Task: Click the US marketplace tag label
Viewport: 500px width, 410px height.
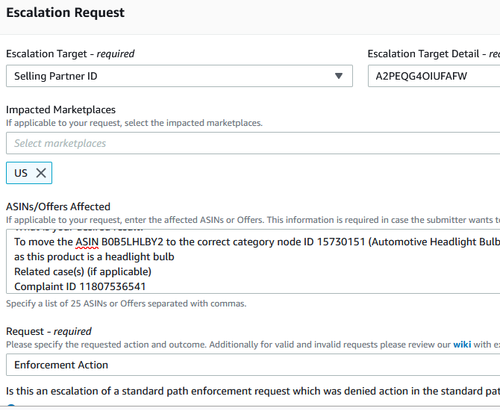Action: point(21,173)
